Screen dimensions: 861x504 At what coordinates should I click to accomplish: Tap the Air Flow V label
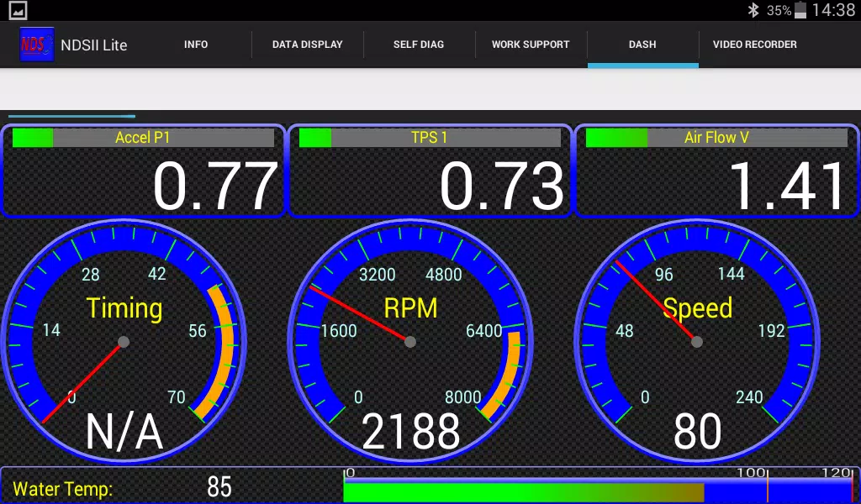click(x=716, y=138)
